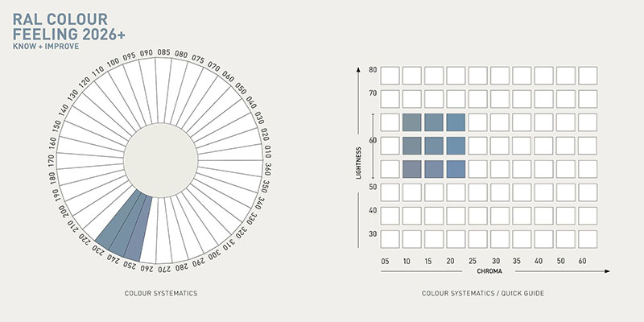644x322 pixels.
Task: Click the top-row coloured swatch at chroma 20
Action: pyautogui.click(x=456, y=122)
